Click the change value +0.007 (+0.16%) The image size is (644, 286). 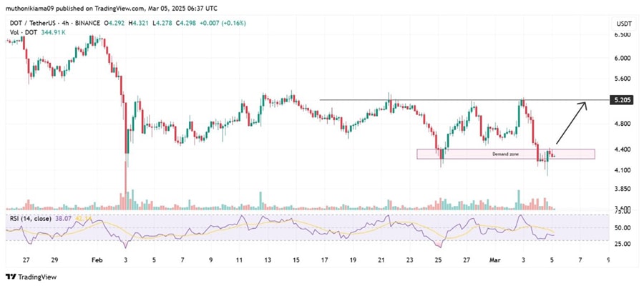click(x=223, y=24)
